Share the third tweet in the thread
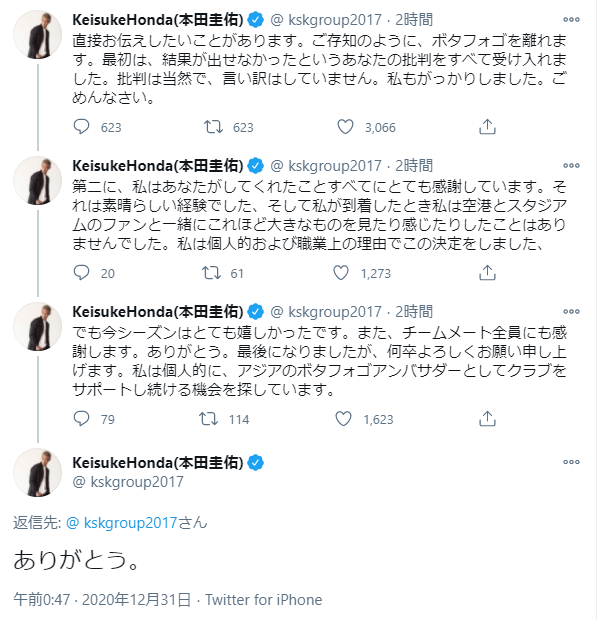597x620 pixels. pyautogui.click(x=487, y=419)
